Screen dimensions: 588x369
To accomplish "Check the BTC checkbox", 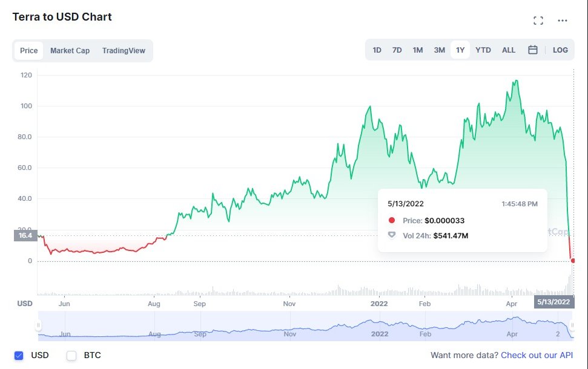I will coord(71,356).
